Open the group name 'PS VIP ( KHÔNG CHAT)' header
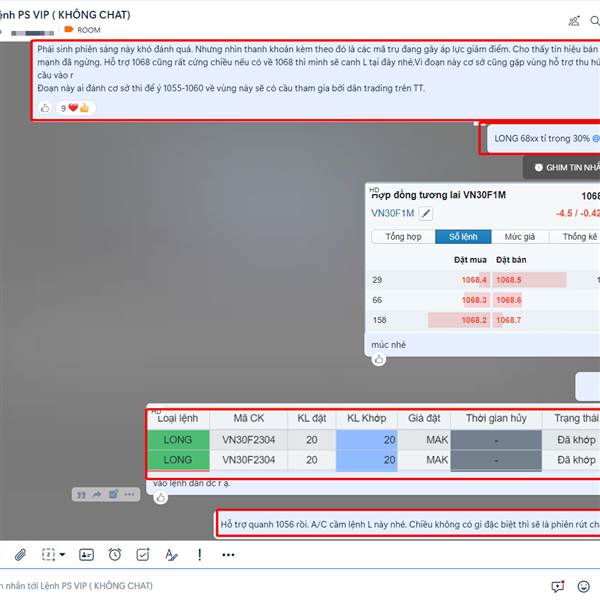 click(65, 15)
